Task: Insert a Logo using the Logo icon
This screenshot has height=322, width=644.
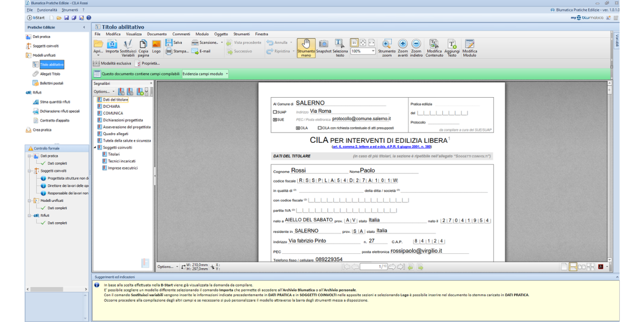Action: (x=156, y=44)
